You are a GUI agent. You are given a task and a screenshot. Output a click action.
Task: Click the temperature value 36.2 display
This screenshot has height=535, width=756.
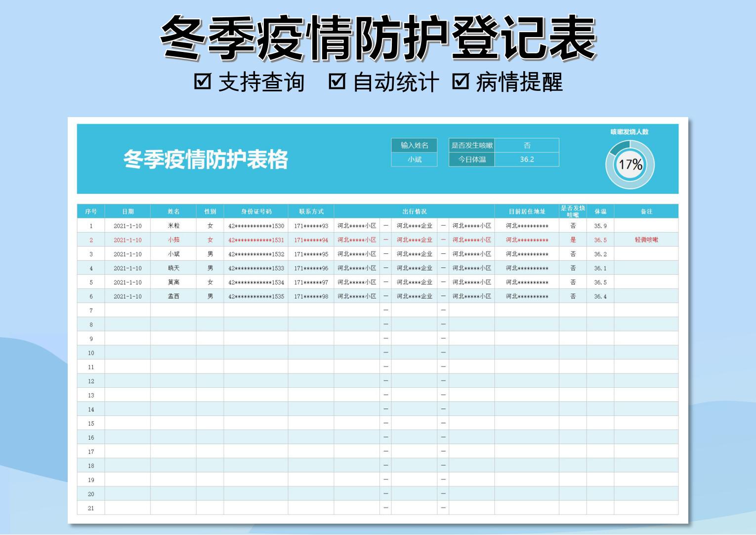click(x=528, y=159)
